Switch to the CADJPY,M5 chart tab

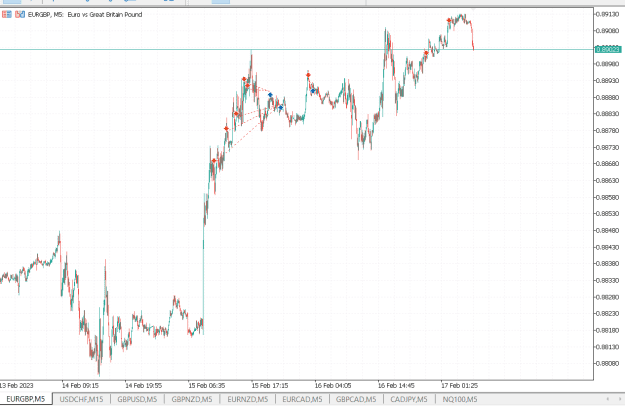[409, 399]
